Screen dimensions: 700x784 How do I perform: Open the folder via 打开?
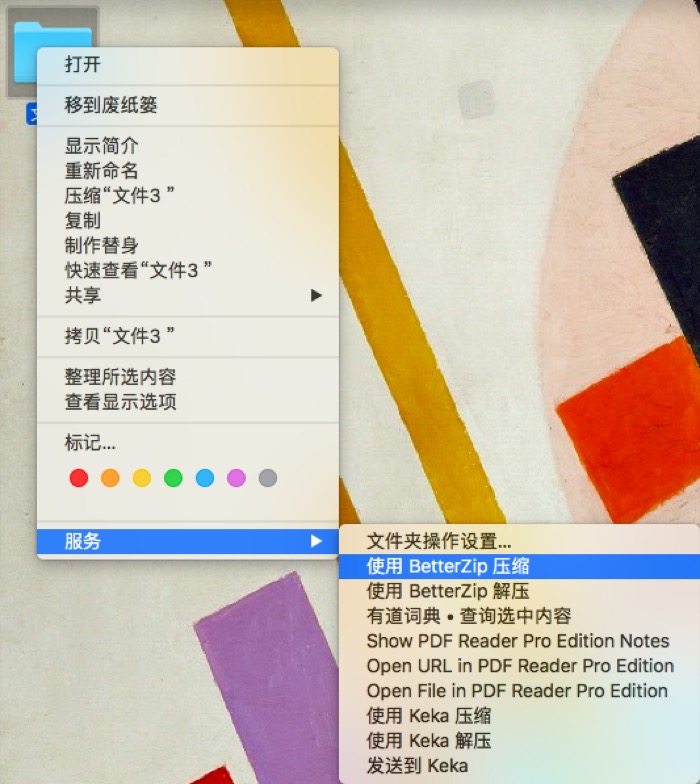tap(83, 65)
